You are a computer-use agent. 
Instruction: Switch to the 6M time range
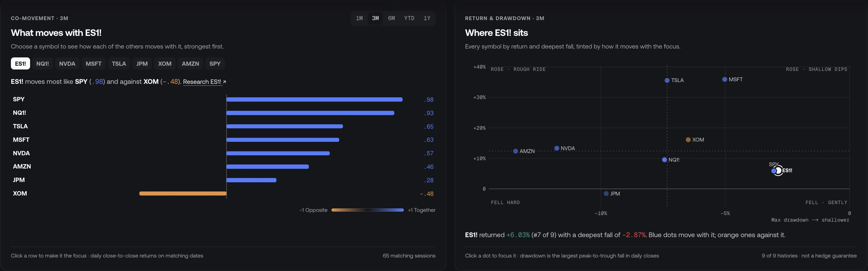[391, 18]
